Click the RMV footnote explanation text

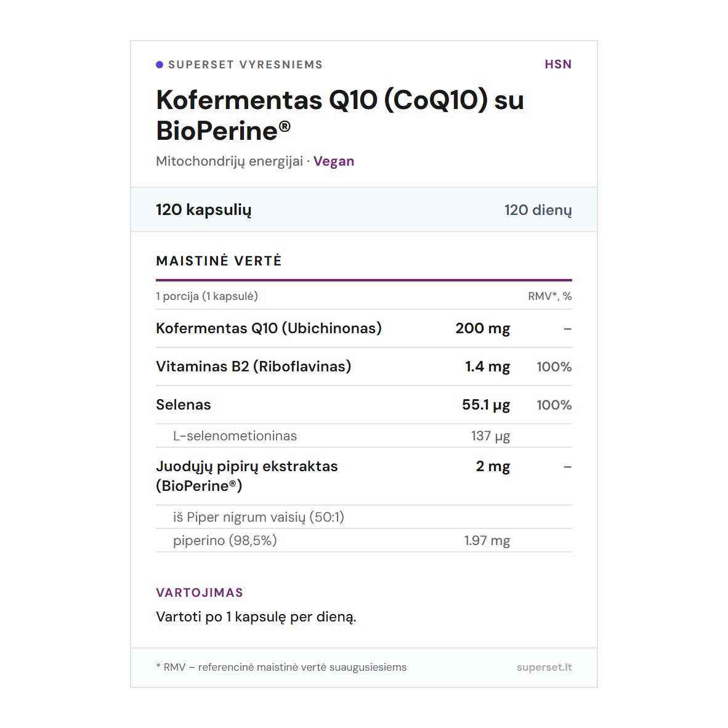tap(281, 667)
